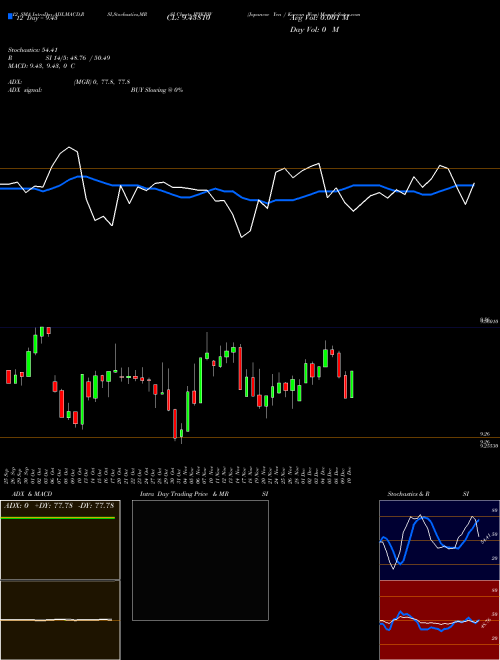Click the 'ADX: 0 +DY: 77.78 -DY: 77.78' readout
Screen dimensions: 500x660
[x=59, y=506]
